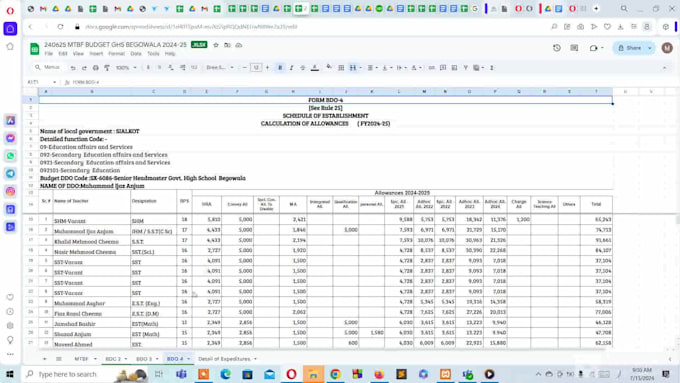Open text wrapping dropdown
680x383 pixels.
[x=401, y=68]
